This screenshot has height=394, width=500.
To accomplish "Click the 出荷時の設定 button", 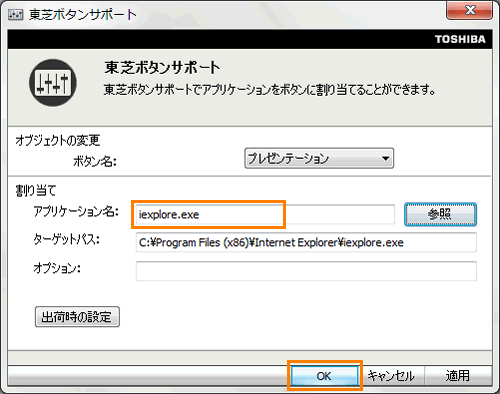I will click(x=77, y=317).
